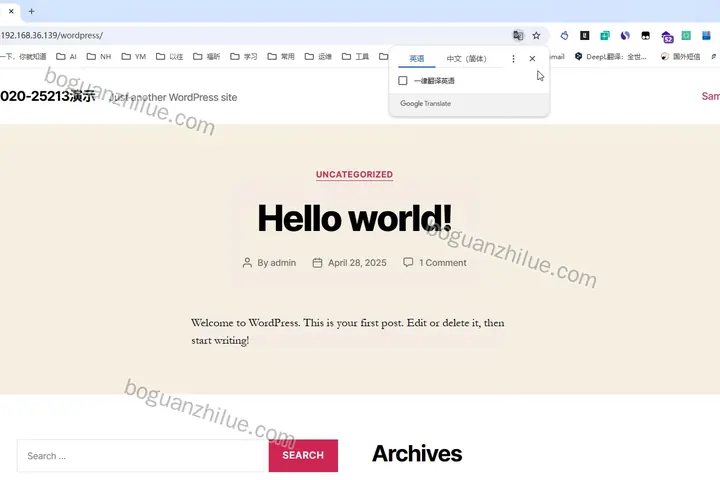Click the blue hand-shaped extension icon
The height and width of the screenshot is (480, 720).
tap(564, 35)
